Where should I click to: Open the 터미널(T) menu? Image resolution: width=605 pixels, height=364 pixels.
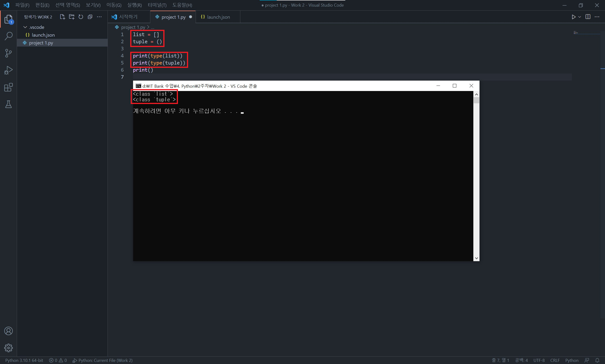tap(157, 5)
